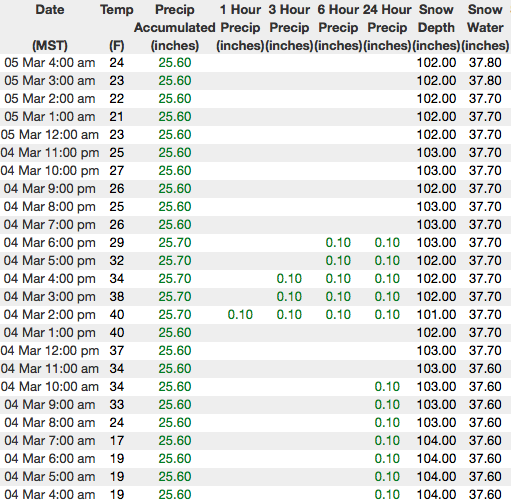Click the 6 Hour Precip header
511x504 pixels.
pyautogui.click(x=338, y=27)
